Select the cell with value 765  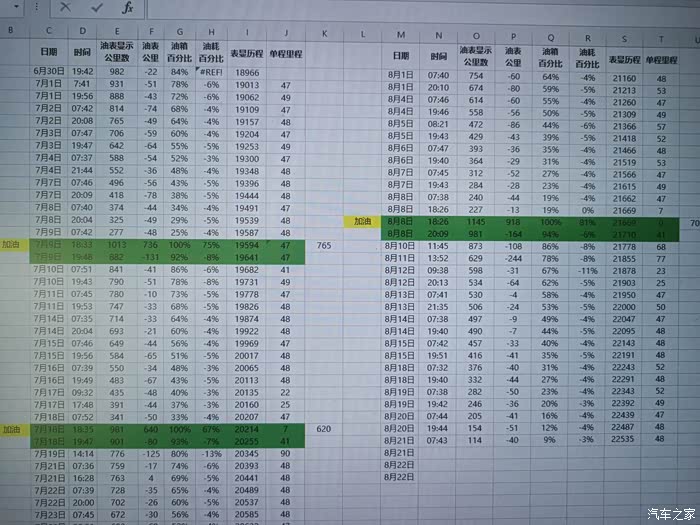point(324,245)
